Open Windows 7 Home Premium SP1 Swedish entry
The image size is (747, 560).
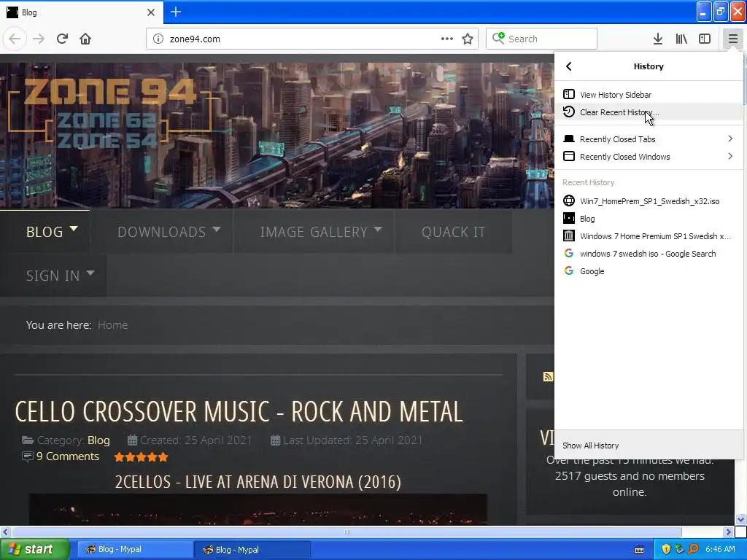(x=649, y=236)
